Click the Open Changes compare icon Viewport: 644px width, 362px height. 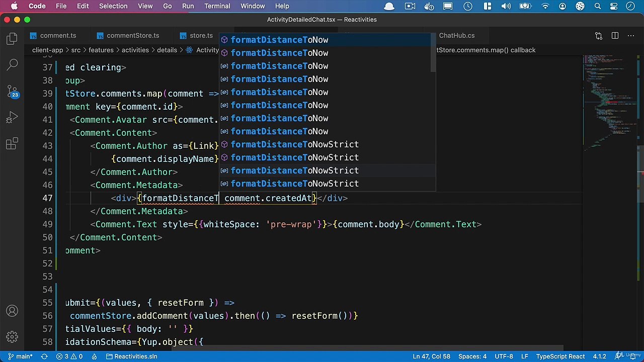[599, 36]
